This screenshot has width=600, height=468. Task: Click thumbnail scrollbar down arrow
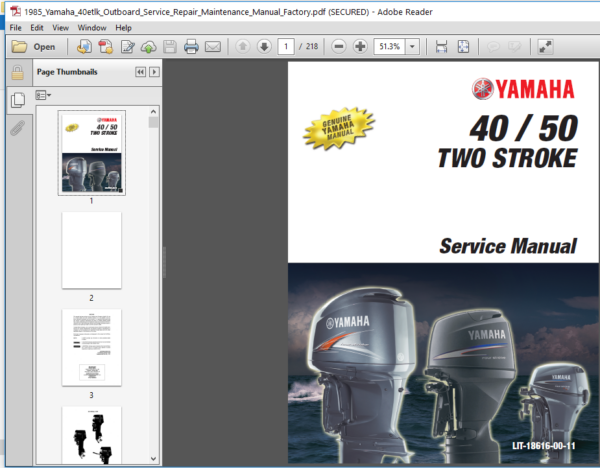pos(153,458)
